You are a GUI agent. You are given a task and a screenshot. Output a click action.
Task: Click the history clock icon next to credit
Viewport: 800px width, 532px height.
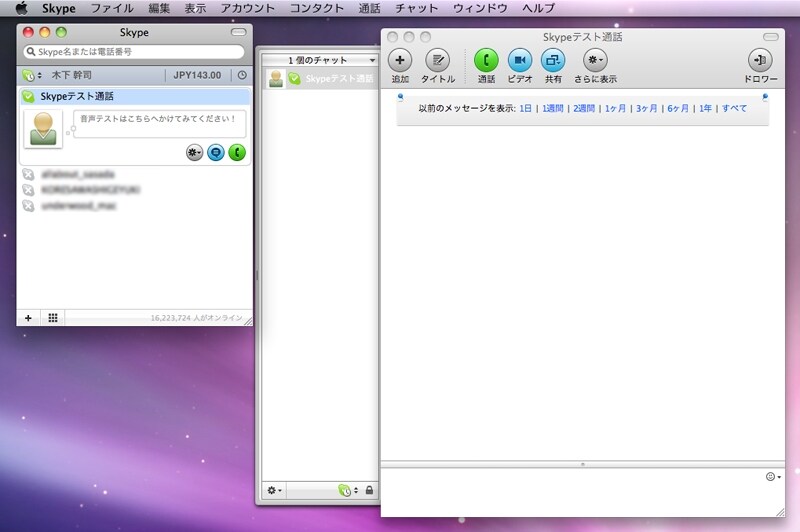coord(242,75)
